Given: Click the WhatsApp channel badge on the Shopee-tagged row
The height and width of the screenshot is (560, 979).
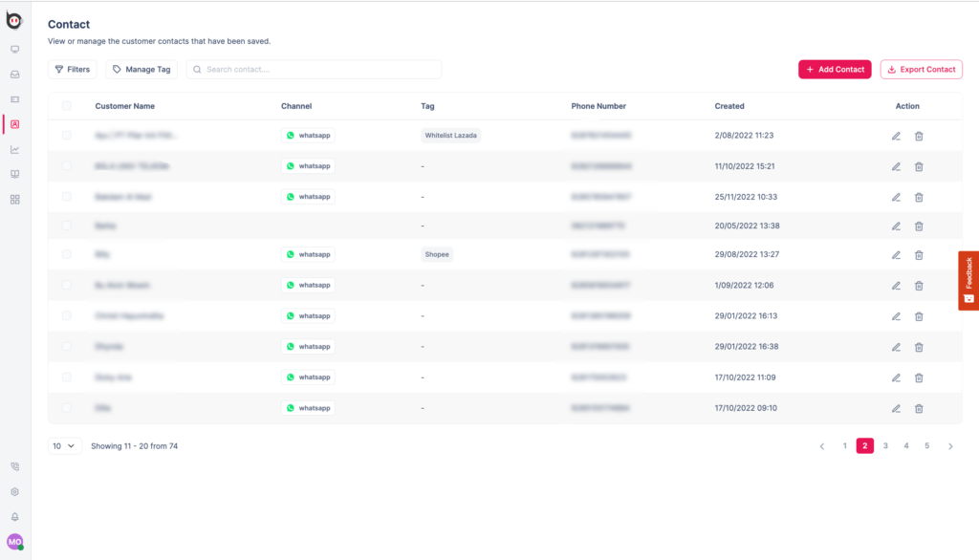Looking at the screenshot, I should pos(308,254).
